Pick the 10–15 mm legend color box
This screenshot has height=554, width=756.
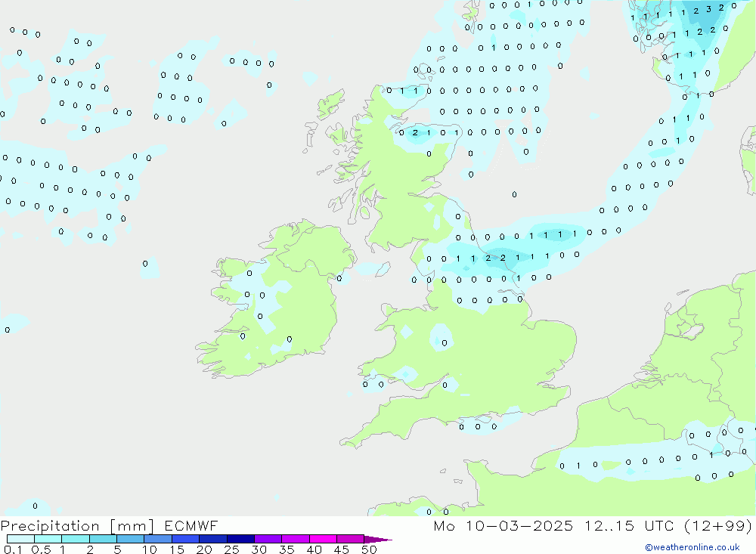tap(158, 539)
